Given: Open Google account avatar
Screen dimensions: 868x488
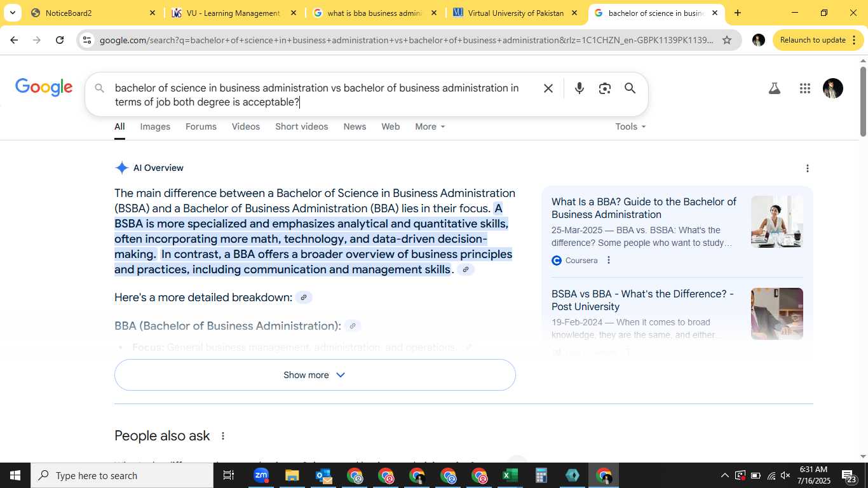Looking at the screenshot, I should tap(832, 88).
